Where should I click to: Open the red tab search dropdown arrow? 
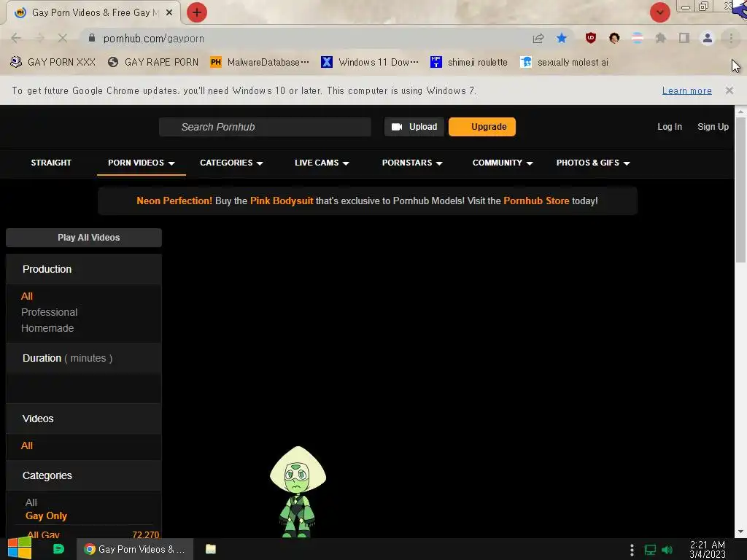[659, 12]
